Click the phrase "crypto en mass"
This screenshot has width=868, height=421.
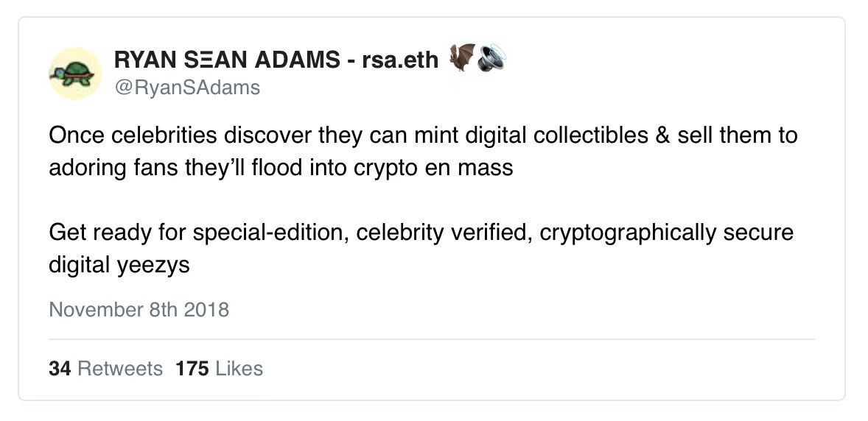438,167
